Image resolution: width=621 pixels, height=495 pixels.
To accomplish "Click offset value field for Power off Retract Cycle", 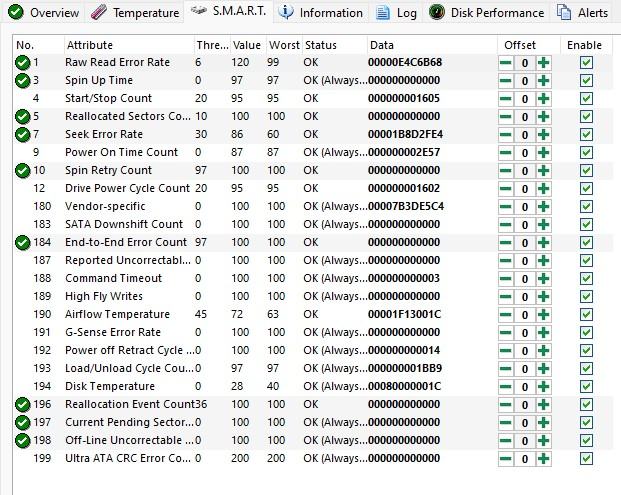I will coord(525,351).
